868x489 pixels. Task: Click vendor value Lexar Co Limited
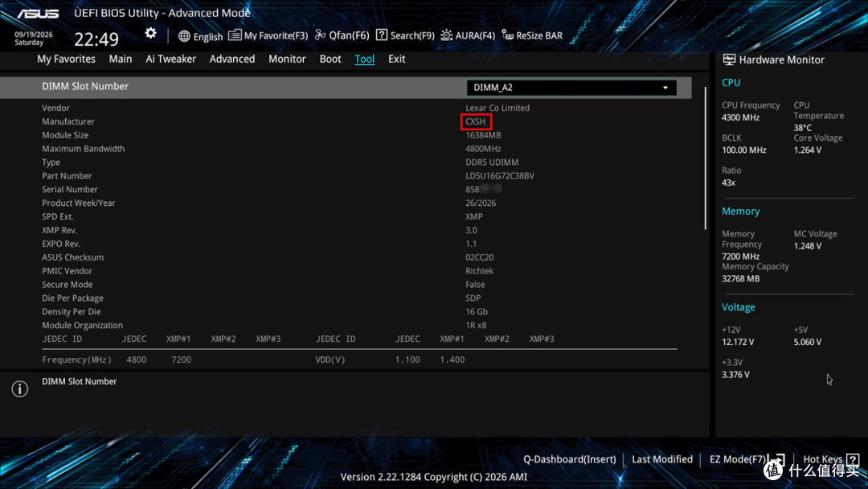[497, 108]
